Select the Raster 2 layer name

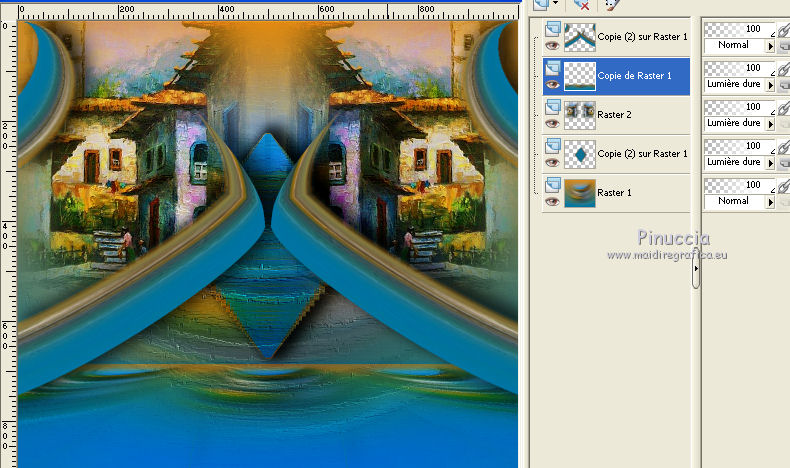pyautogui.click(x=614, y=115)
